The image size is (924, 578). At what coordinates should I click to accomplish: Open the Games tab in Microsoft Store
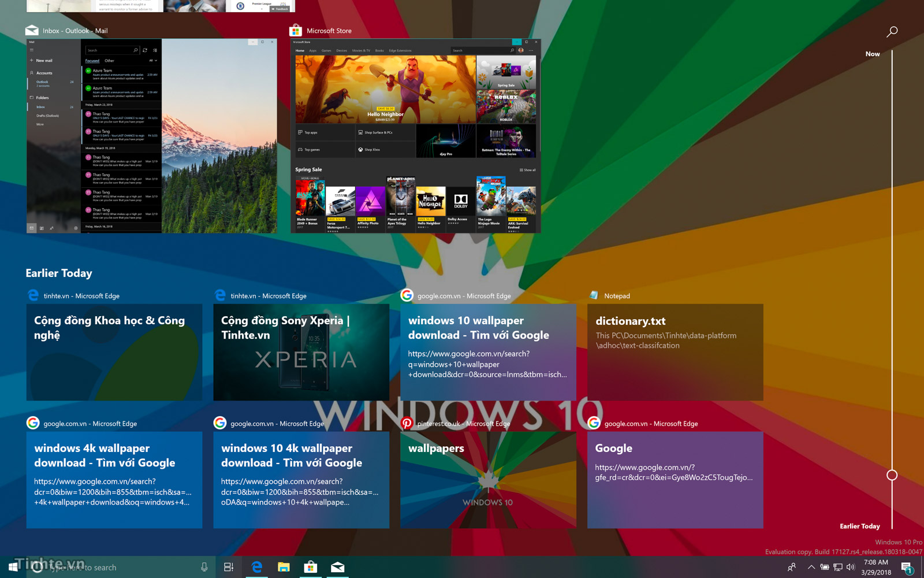(x=326, y=50)
